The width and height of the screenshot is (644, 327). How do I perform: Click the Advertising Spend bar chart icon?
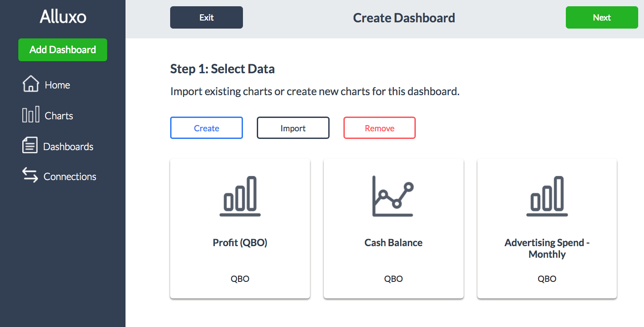(547, 197)
